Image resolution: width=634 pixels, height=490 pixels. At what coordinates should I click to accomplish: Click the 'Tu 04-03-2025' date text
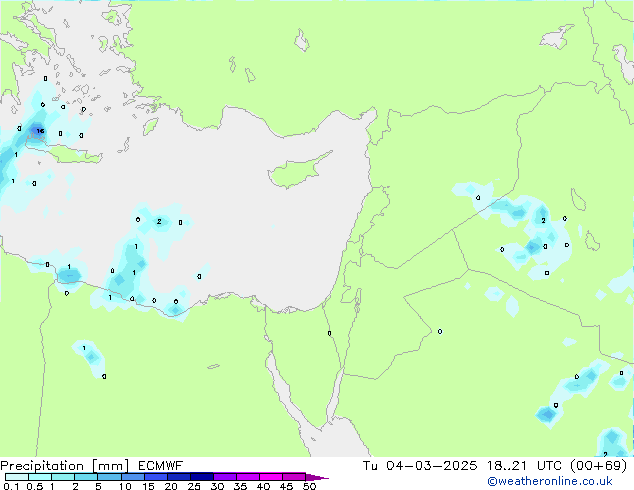pos(419,466)
